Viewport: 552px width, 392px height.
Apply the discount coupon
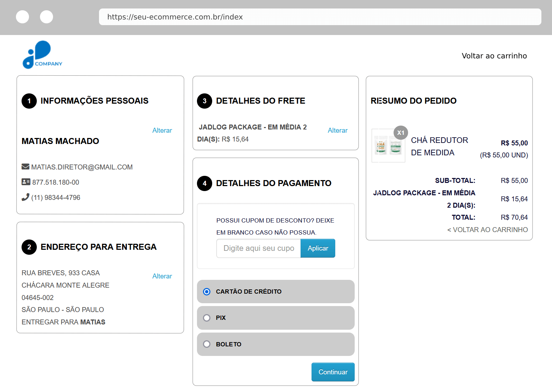(x=318, y=248)
